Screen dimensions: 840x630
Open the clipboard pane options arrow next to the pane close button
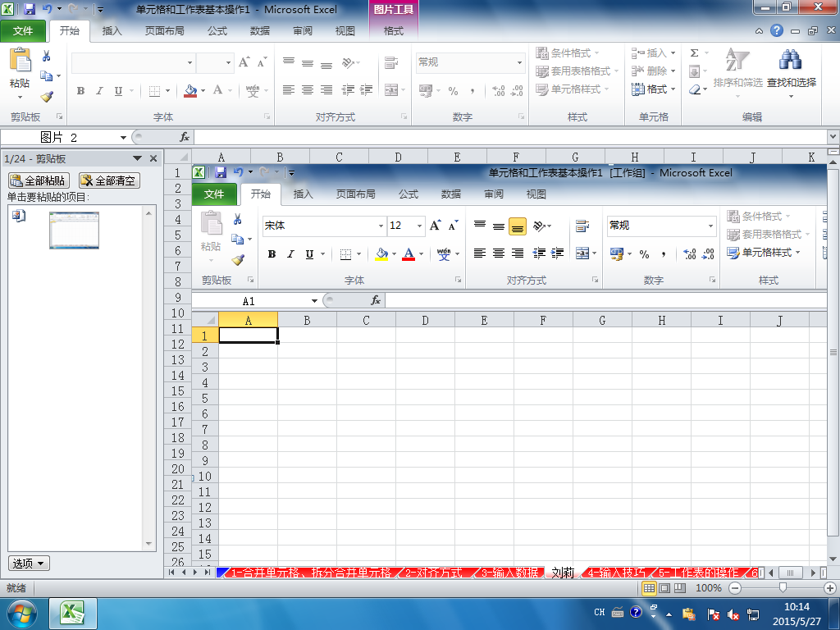pyautogui.click(x=137, y=158)
